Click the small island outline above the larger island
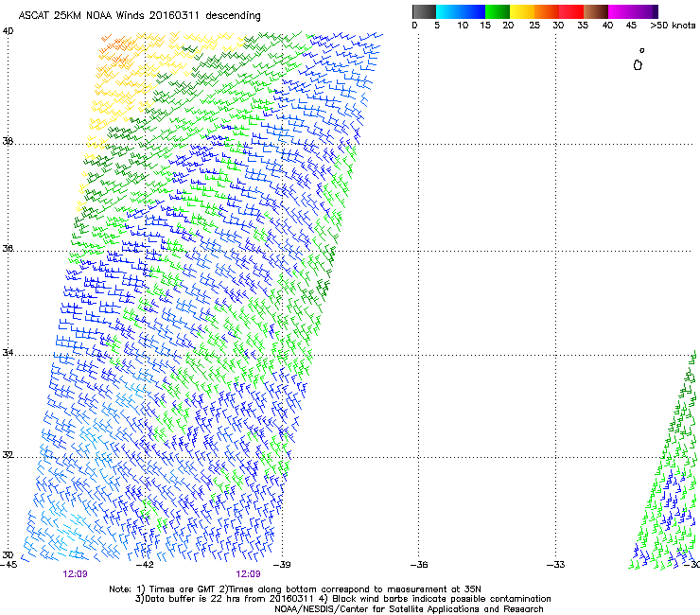This screenshot has width=700, height=615. tap(642, 50)
